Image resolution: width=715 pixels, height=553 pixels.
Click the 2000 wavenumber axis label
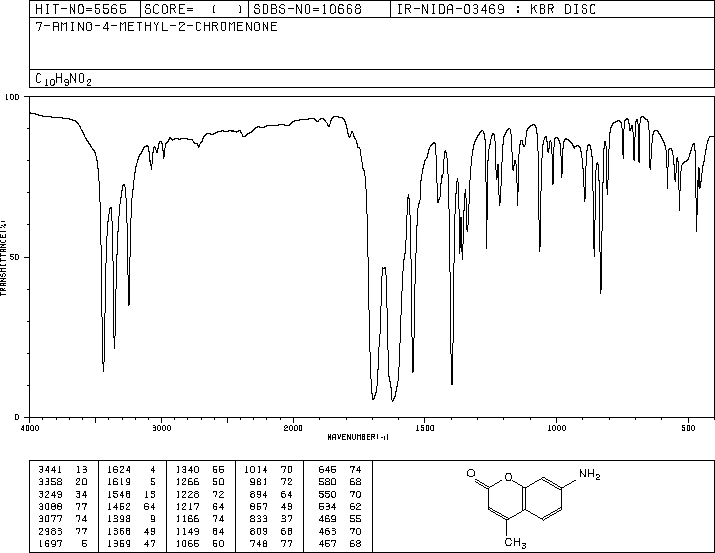[293, 428]
